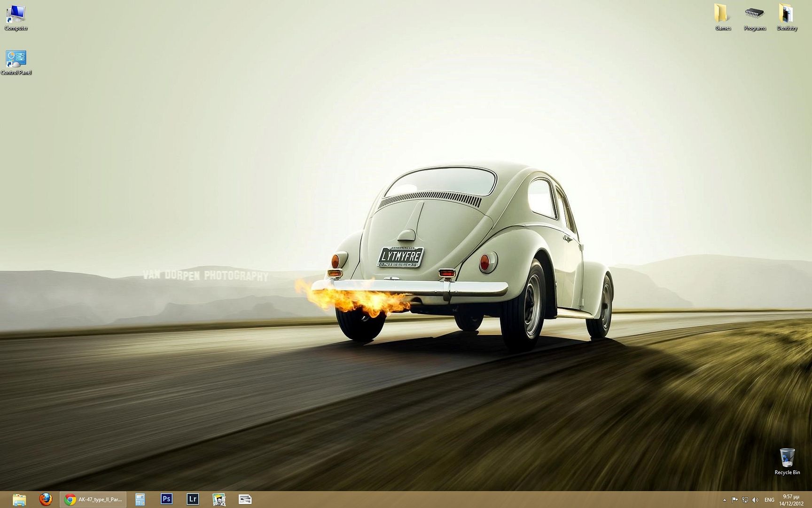
Task: Launch Lightroom from the taskbar
Action: (193, 500)
